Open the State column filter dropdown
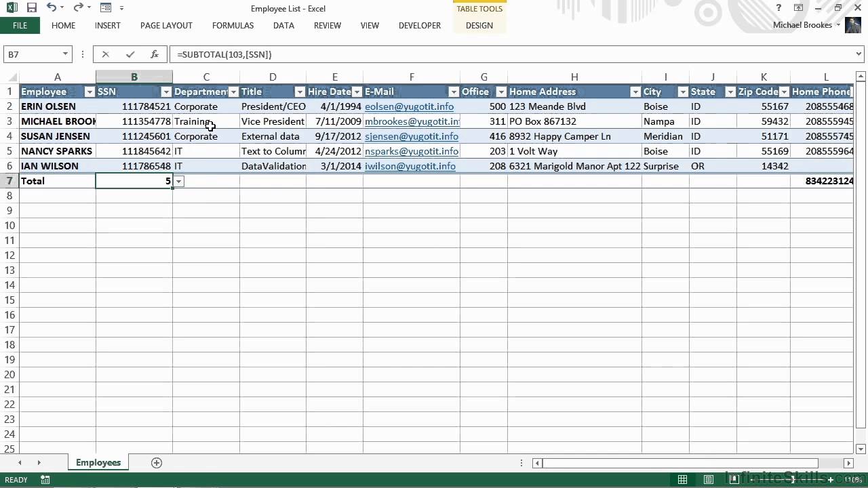This screenshot has height=488, width=868. point(730,91)
